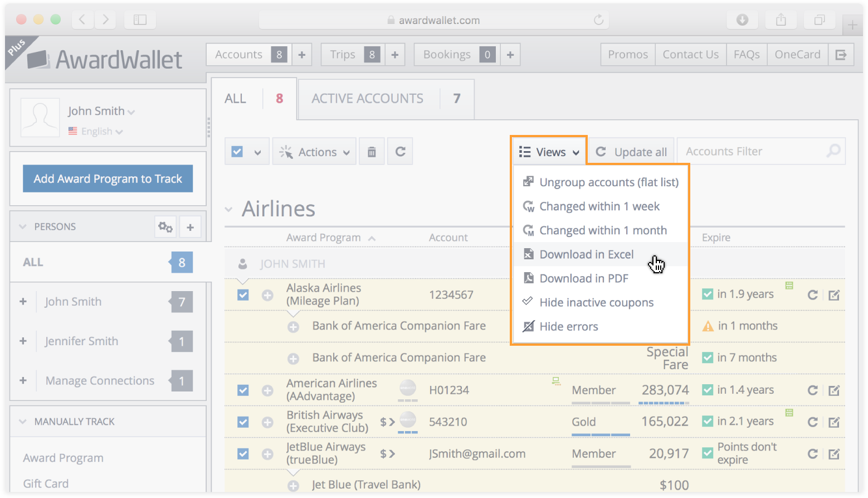Open persons settings gear icon
Screen dimensions: 868x498
pyautogui.click(x=165, y=227)
